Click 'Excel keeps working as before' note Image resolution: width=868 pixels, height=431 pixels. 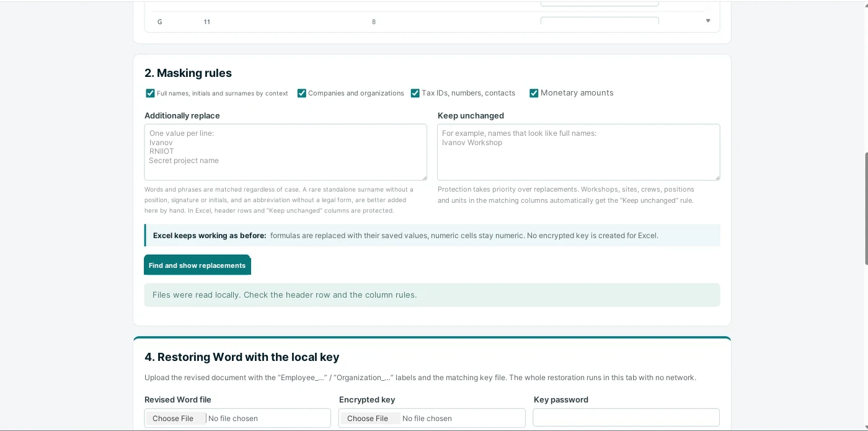pyautogui.click(x=432, y=236)
